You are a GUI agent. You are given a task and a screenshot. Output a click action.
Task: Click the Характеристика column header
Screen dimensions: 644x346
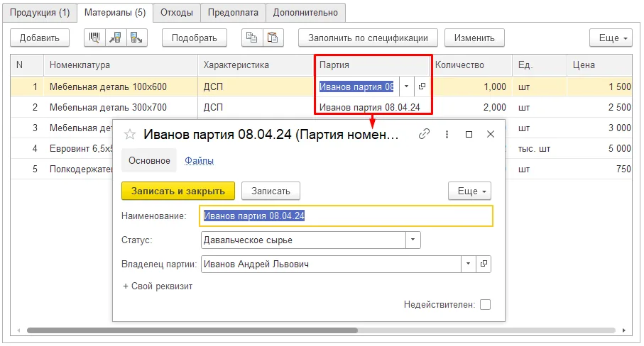255,65
